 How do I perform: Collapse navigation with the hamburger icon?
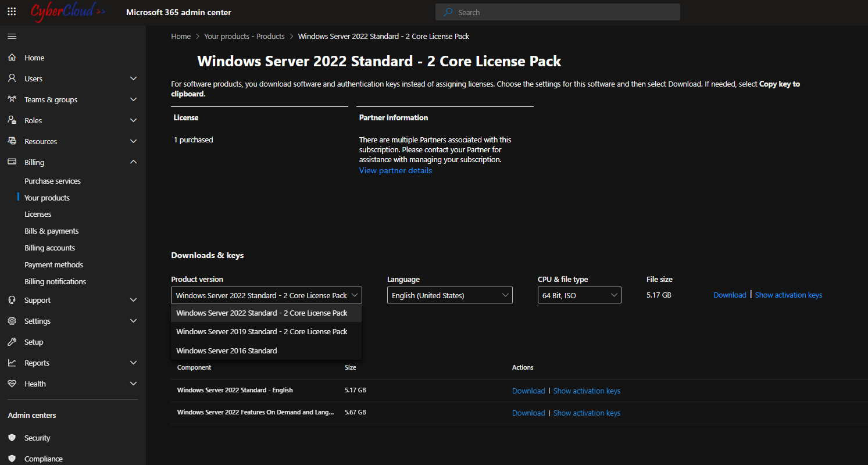(12, 36)
